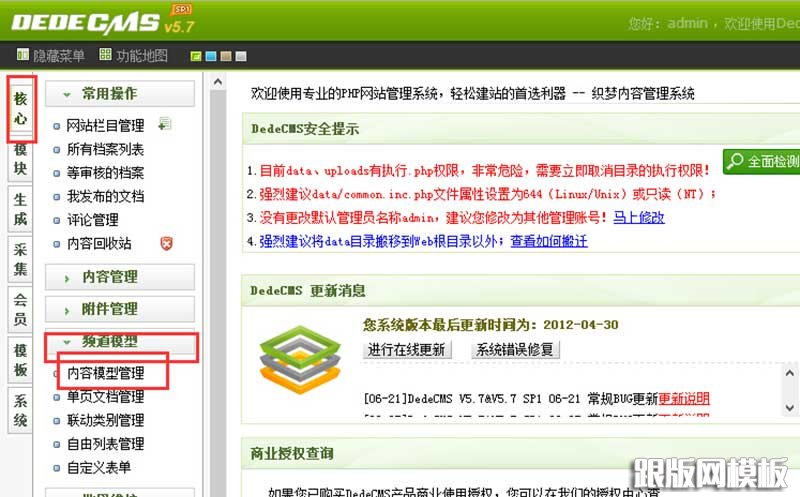Click the add icon beside 网站栏目管理
Viewport: 800px width, 497px height.
[164, 124]
